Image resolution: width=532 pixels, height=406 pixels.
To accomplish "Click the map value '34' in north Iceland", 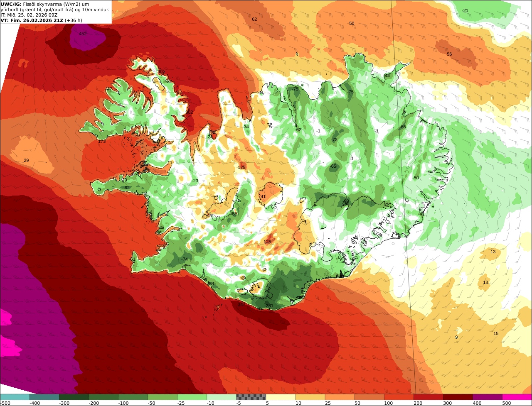I will coord(246,127).
